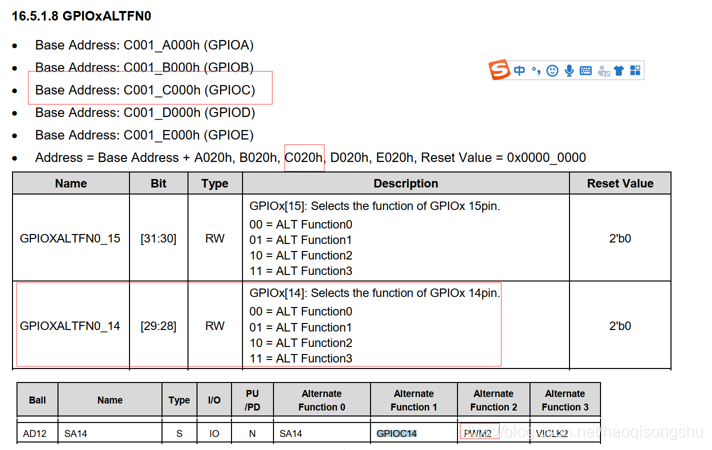Click 'Base Address: C001_B000h (GPIOB)' line
Image resolution: width=712 pixels, height=450 pixels.
(144, 67)
